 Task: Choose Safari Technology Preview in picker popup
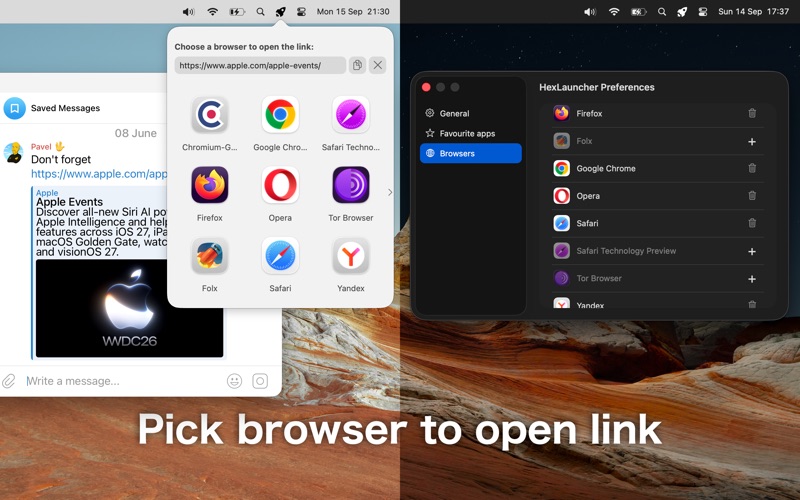click(x=351, y=115)
